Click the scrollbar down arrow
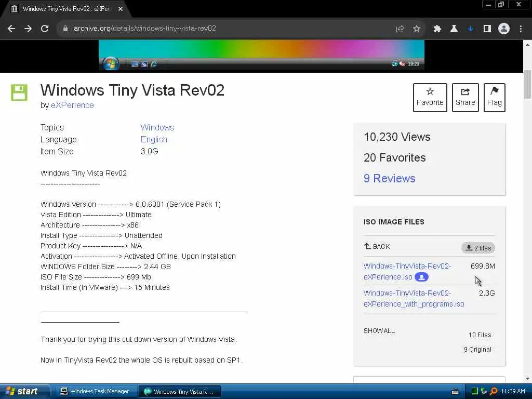Screen dimensions: 532x399 (527, 379)
